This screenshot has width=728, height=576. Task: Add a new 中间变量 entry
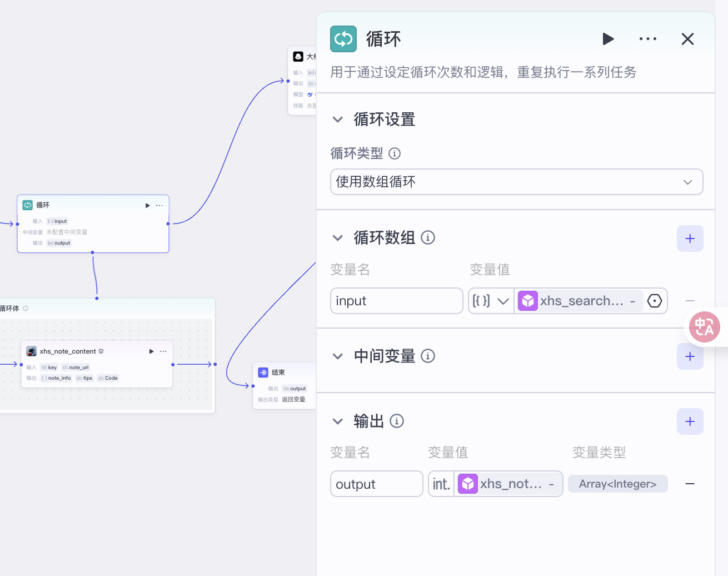tap(690, 356)
